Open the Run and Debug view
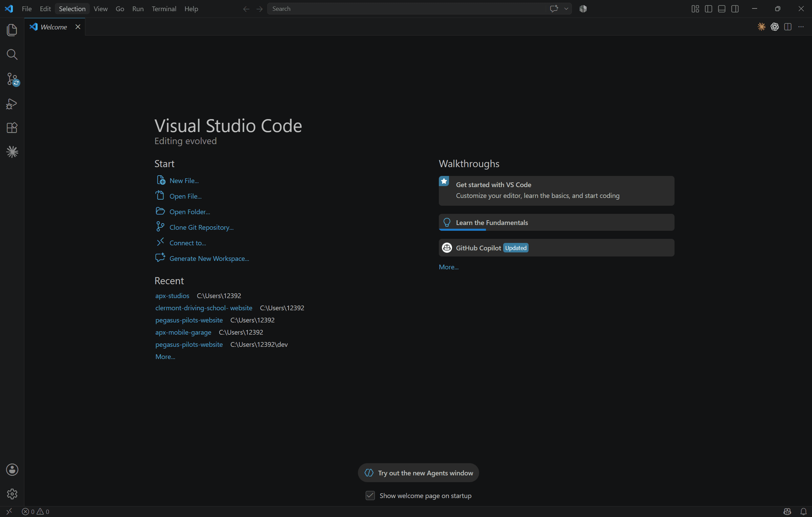 pos(12,104)
